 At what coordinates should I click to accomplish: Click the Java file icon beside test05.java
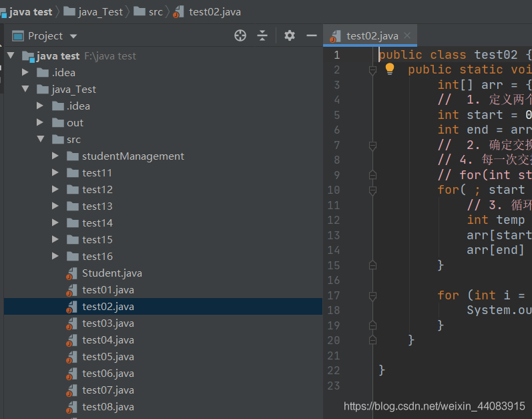[x=71, y=357]
